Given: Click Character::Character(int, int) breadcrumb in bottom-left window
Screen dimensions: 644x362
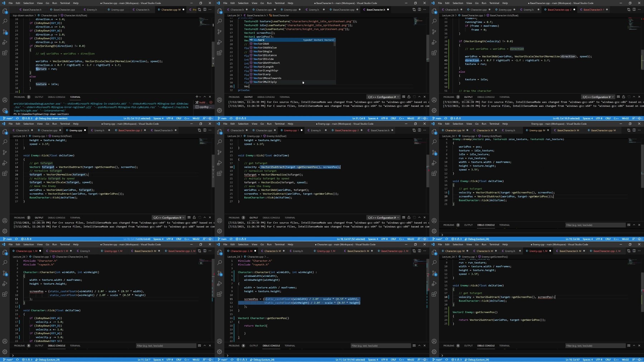Looking at the screenshot, I should click(71, 257).
